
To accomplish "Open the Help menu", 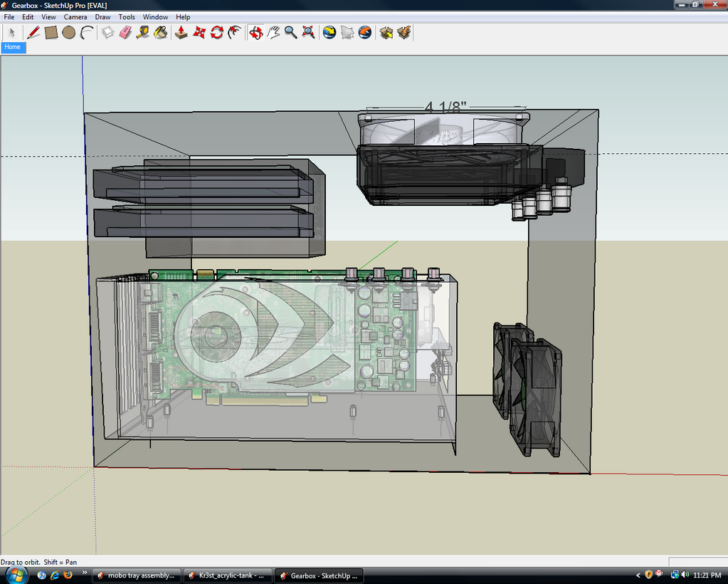I will [183, 16].
